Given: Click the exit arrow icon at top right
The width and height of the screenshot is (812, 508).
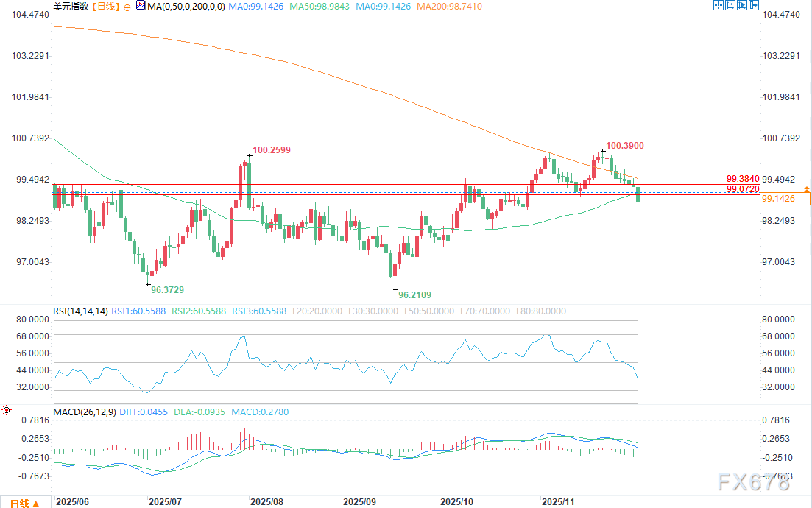Looking at the screenshot, I should pos(753,5).
